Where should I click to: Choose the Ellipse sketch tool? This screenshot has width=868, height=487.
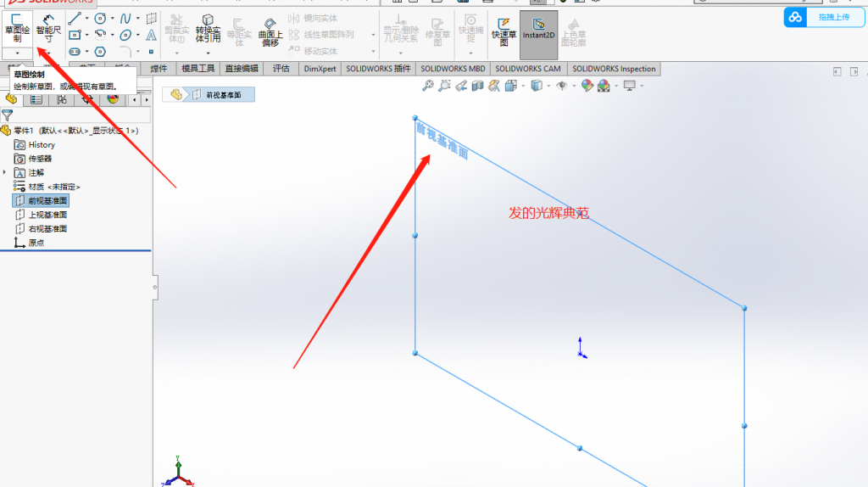point(125,35)
